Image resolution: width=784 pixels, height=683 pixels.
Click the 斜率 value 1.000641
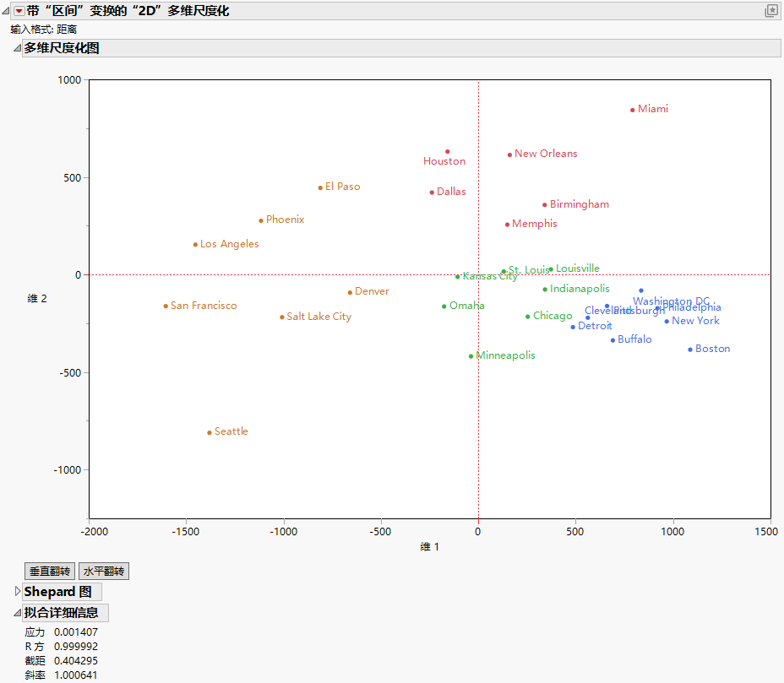click(76, 675)
